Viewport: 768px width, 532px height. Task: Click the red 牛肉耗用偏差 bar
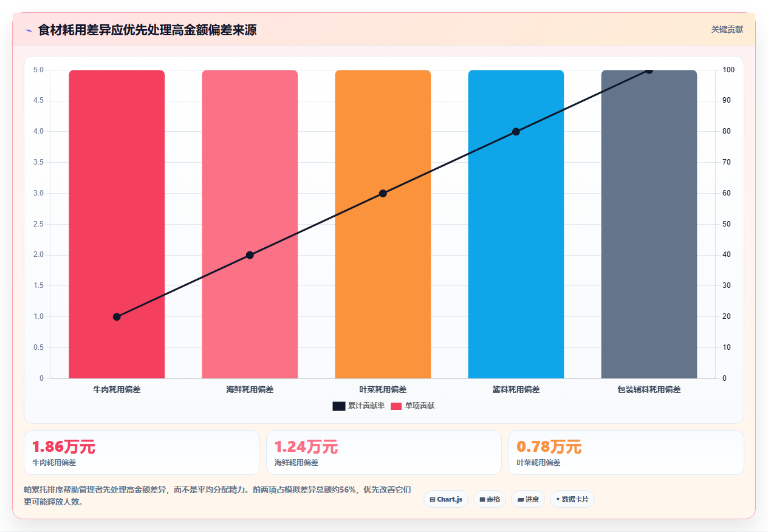pyautogui.click(x=117, y=224)
